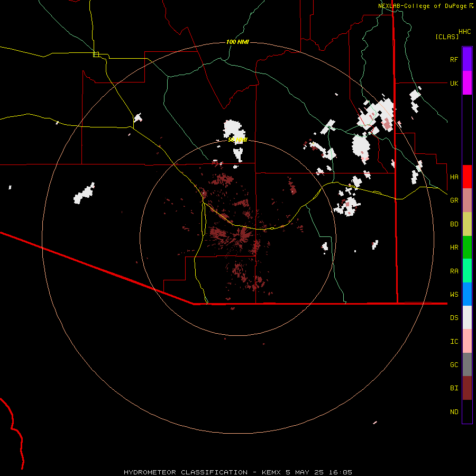Image resolution: width=476 pixels, height=476 pixels.
Task: Click the GC gray legend swatch
Action: coord(467,364)
